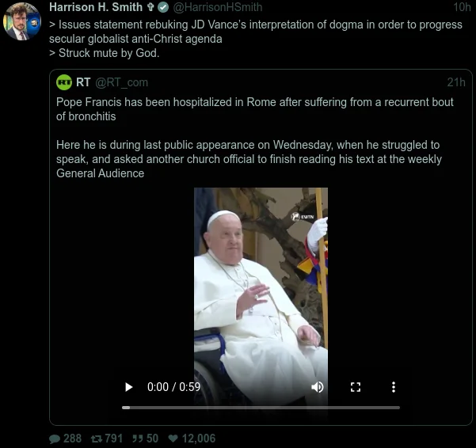Like the tweet with heart icon
This screenshot has height=448, width=476.
click(x=173, y=439)
